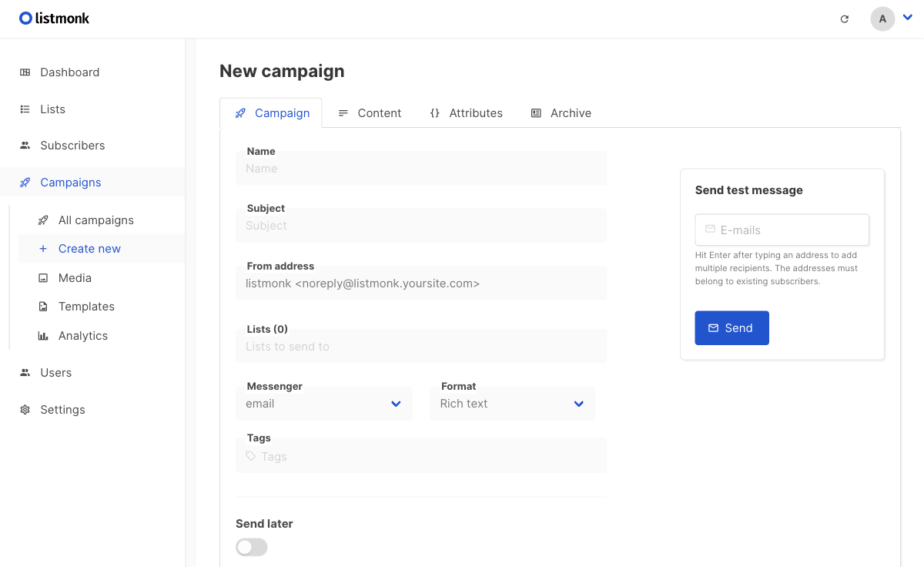Expand the profile dropdown chevron
The image size is (924, 567).
pyautogui.click(x=907, y=18)
